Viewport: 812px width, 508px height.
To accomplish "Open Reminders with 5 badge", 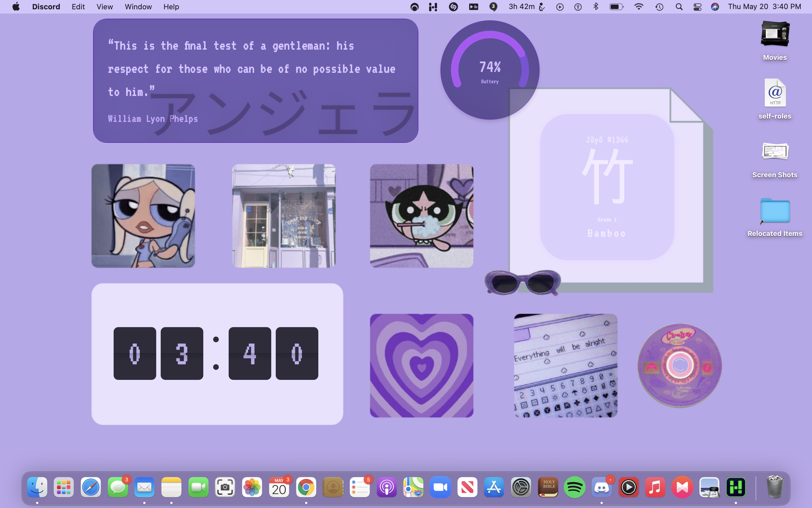I will 360,487.
